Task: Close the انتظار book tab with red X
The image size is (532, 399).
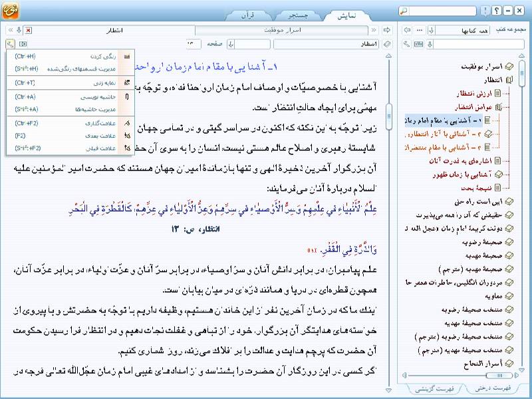Action: point(29,30)
